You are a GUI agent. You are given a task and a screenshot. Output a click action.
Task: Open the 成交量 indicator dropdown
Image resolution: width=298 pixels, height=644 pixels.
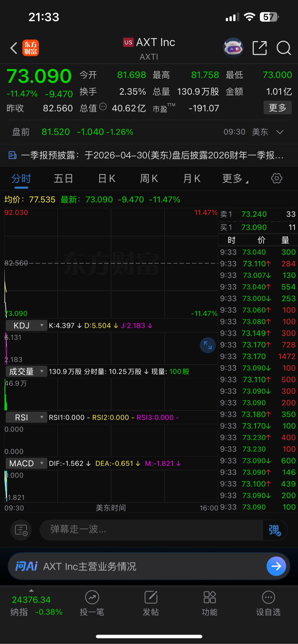pos(26,372)
